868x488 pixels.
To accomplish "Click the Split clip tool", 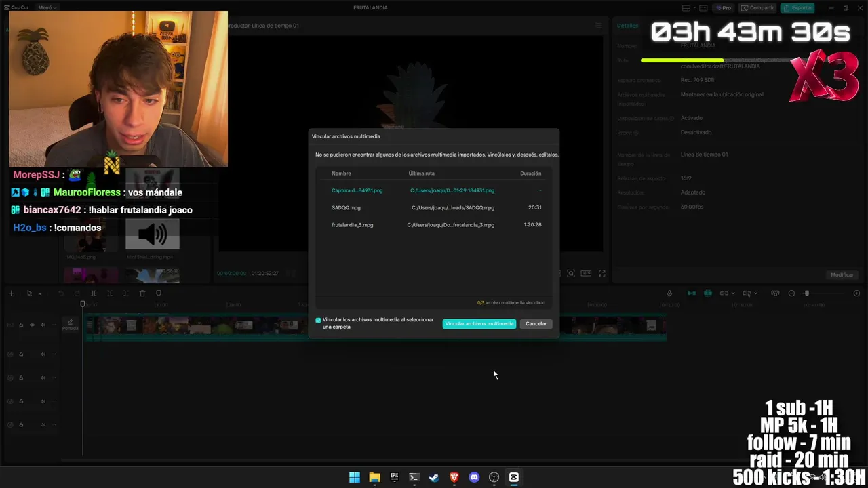I will pos(94,293).
